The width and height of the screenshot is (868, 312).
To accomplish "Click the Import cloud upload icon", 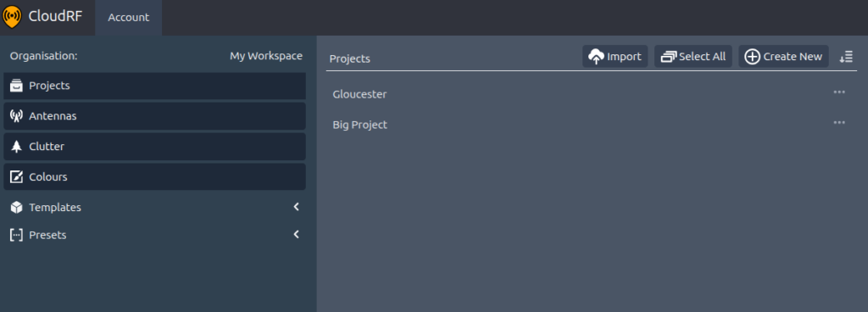I will coord(596,57).
